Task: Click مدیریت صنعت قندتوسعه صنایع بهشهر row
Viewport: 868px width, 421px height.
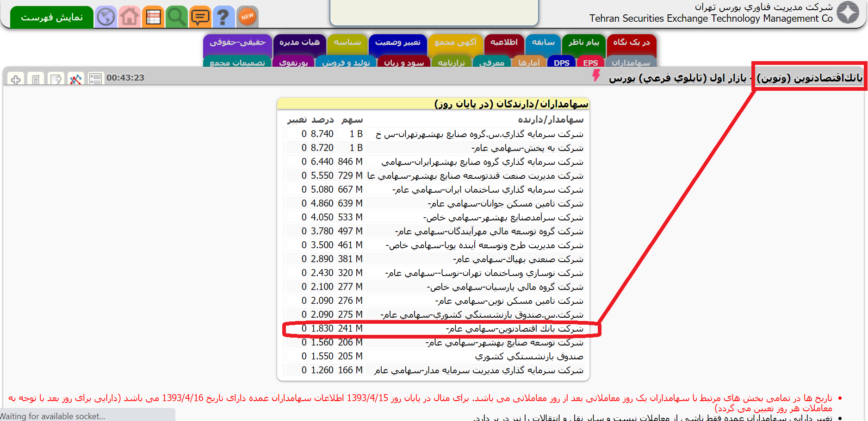Action: pos(433,176)
